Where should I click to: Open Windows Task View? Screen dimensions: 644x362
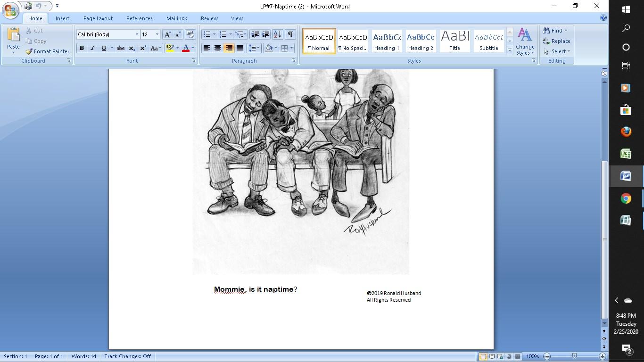pos(626,66)
